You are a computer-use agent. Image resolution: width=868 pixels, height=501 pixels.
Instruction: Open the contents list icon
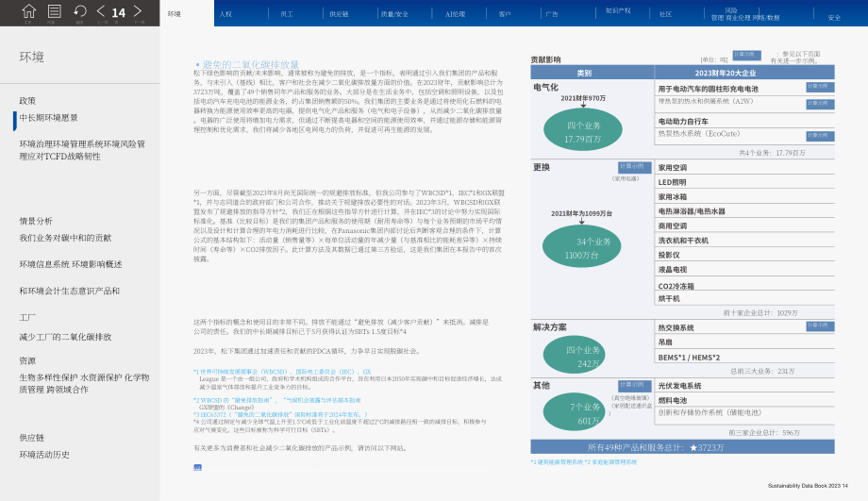(x=55, y=11)
